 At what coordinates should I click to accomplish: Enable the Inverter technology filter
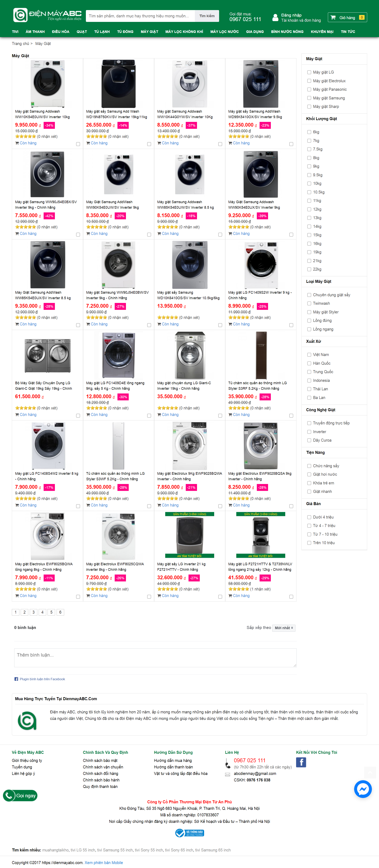point(309,432)
